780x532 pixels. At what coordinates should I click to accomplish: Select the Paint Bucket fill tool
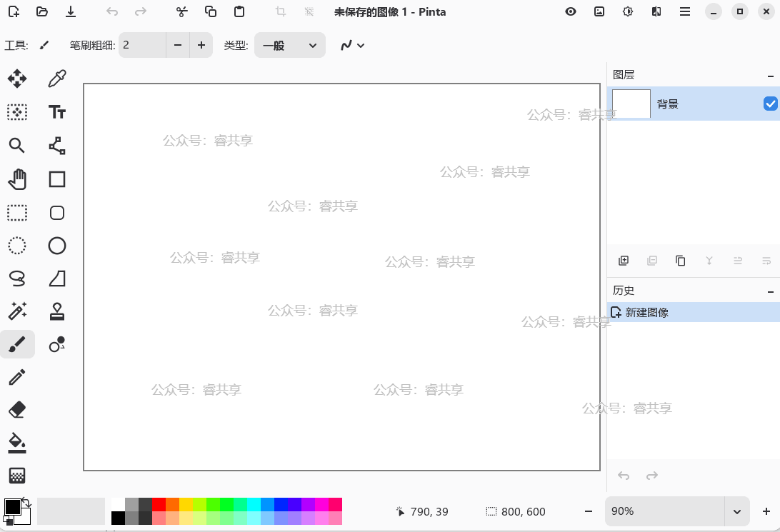17,442
